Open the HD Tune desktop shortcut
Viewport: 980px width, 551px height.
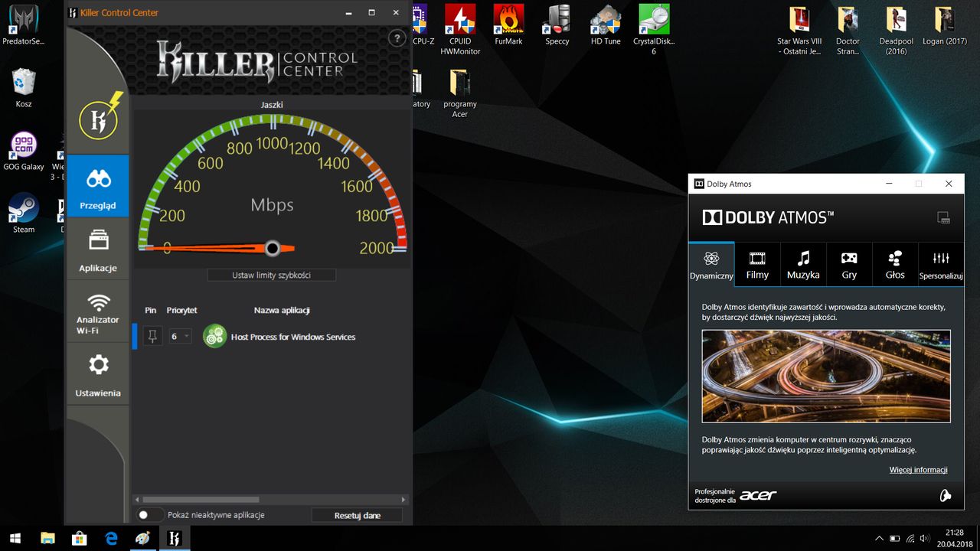[606, 26]
